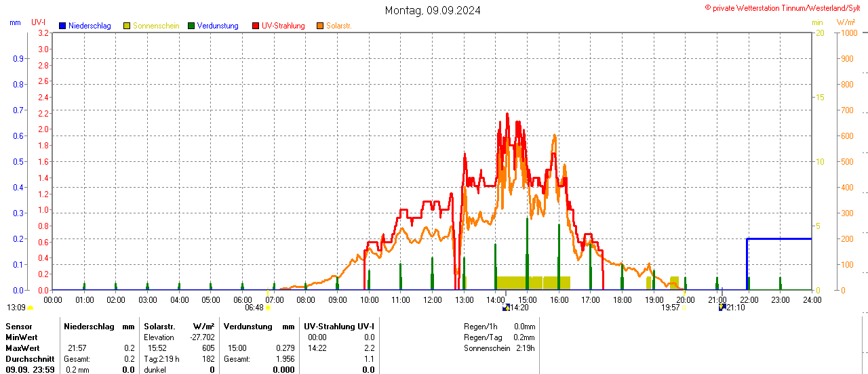Click the UV-Strahlung legend text
868x374 pixels.
click(x=283, y=26)
